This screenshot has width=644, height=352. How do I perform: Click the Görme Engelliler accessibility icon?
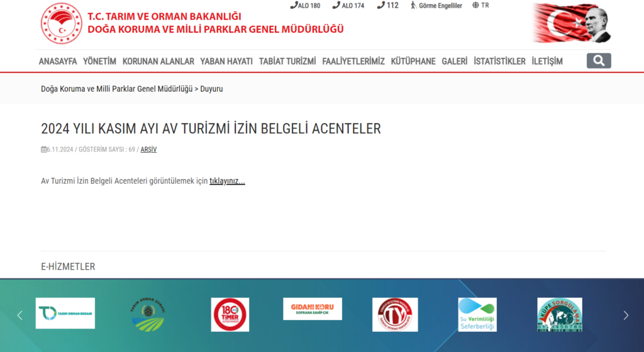point(414,5)
